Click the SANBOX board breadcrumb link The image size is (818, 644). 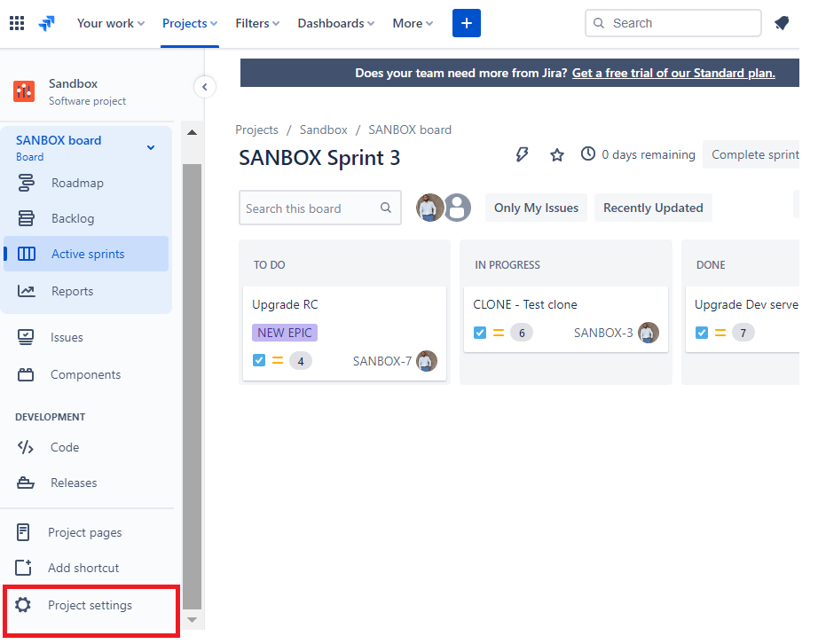(410, 130)
